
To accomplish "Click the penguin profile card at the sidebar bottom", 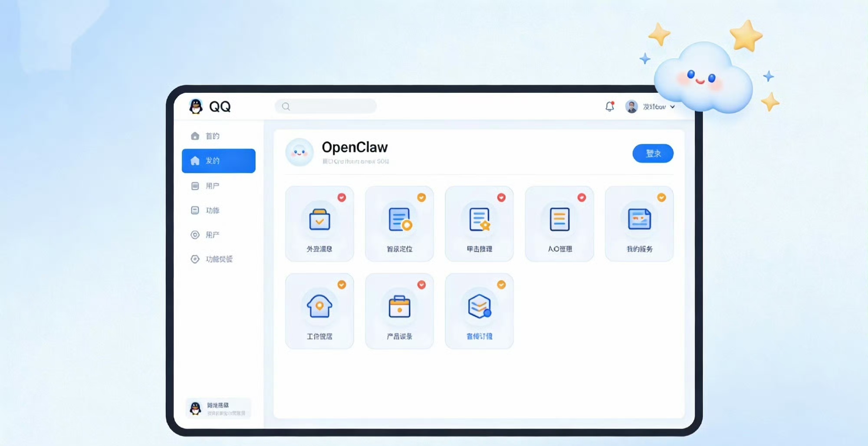I will click(218, 408).
